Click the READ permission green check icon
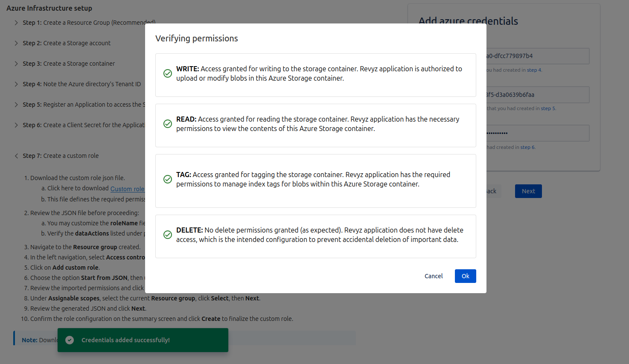This screenshot has height=364, width=629. [x=168, y=124]
